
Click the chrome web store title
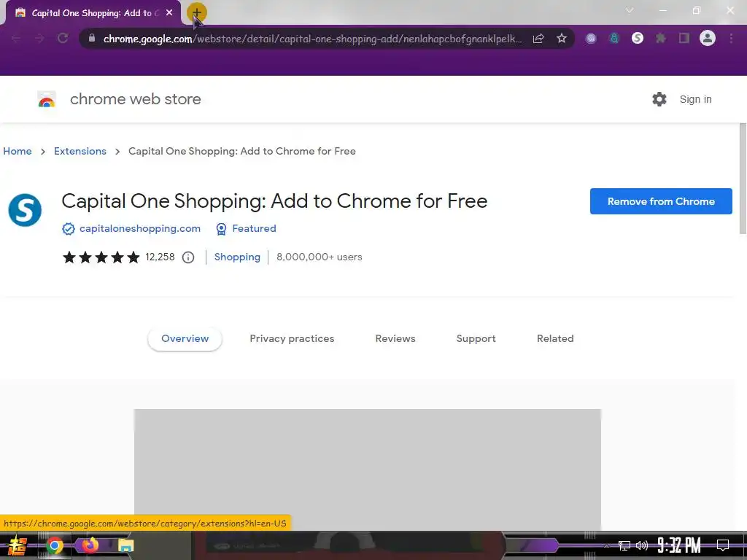click(135, 99)
